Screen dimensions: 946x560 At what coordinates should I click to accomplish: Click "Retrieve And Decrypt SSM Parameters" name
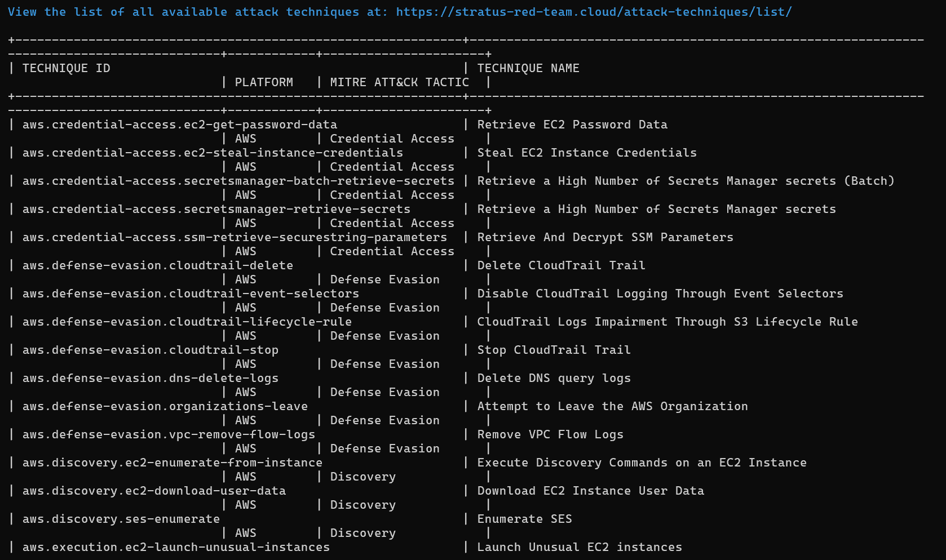pyautogui.click(x=605, y=237)
